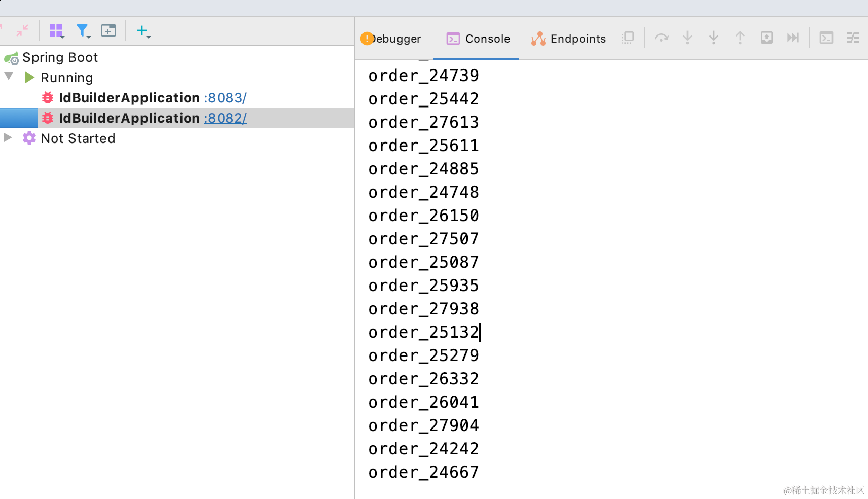Open the Group By services icon
Image resolution: width=868 pixels, height=499 pixels.
pos(56,31)
